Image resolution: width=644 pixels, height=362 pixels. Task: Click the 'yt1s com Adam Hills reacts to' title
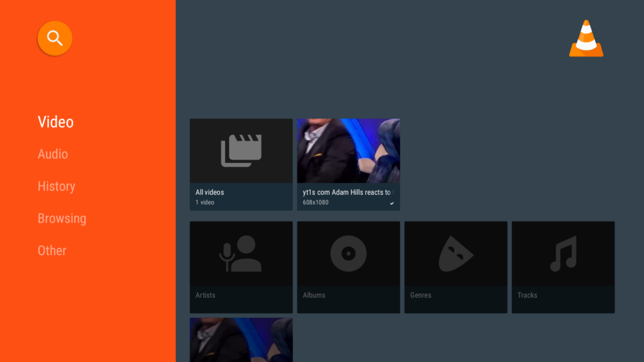click(x=347, y=192)
